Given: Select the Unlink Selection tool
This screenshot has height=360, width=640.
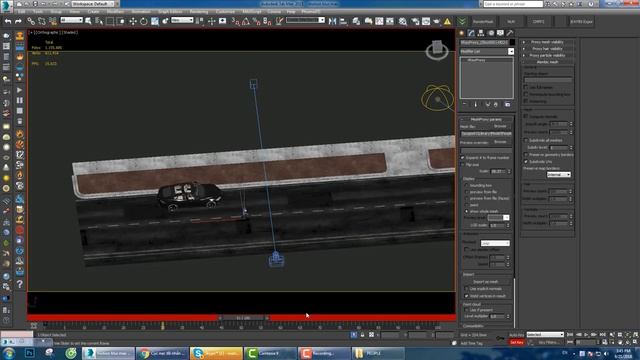Looking at the screenshot, I should (41, 21).
